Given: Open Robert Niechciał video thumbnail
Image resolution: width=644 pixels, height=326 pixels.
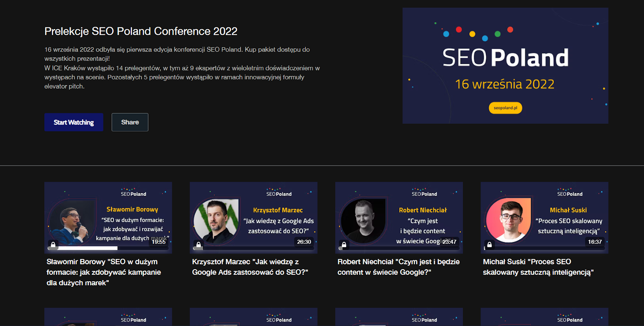Looking at the screenshot, I should [399, 218].
